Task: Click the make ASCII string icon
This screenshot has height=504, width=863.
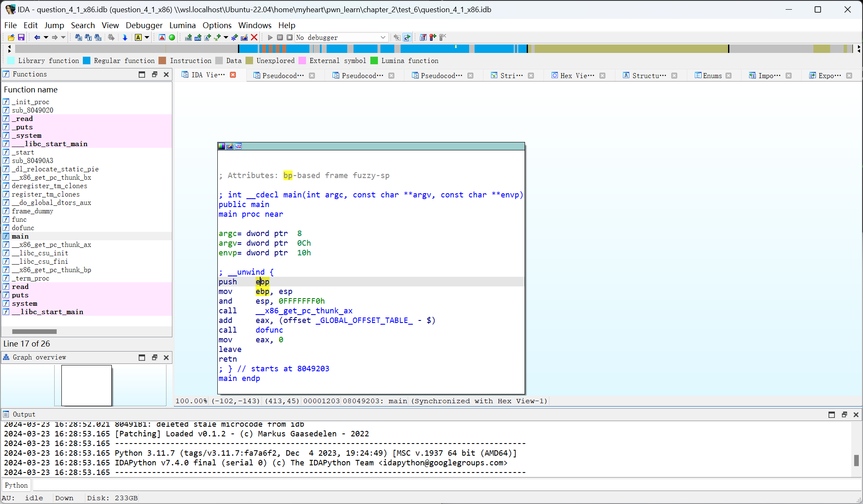Action: [208, 37]
